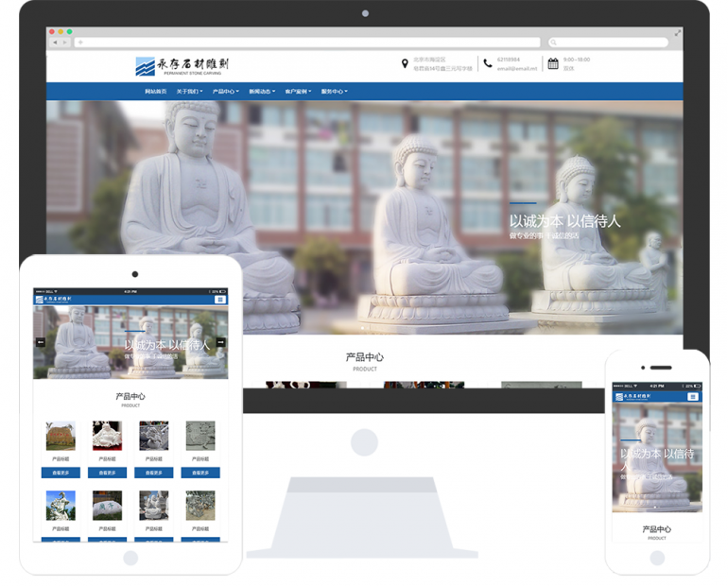Click the email@email.mt address text
The height and width of the screenshot is (586, 728).
click(x=517, y=68)
